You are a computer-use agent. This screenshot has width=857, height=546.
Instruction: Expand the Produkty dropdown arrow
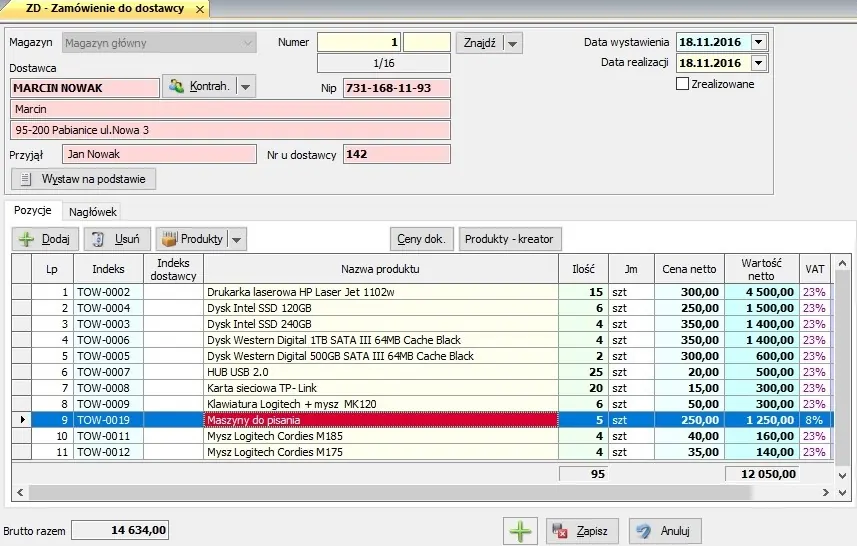[237, 239]
